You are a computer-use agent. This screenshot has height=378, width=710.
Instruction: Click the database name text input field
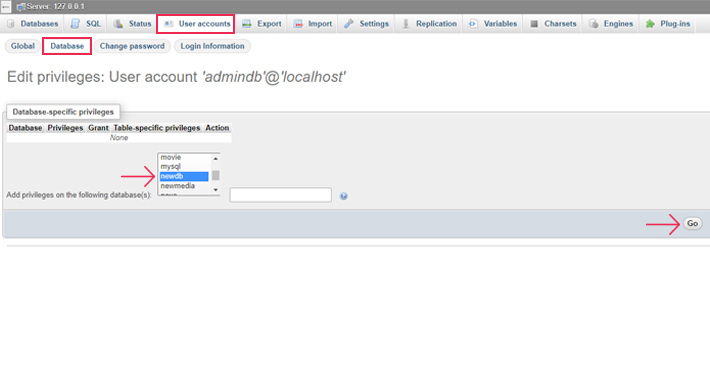click(x=281, y=195)
